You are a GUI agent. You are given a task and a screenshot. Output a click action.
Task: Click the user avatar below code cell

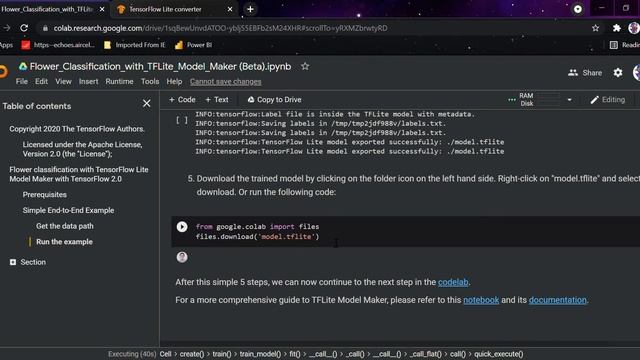182,257
